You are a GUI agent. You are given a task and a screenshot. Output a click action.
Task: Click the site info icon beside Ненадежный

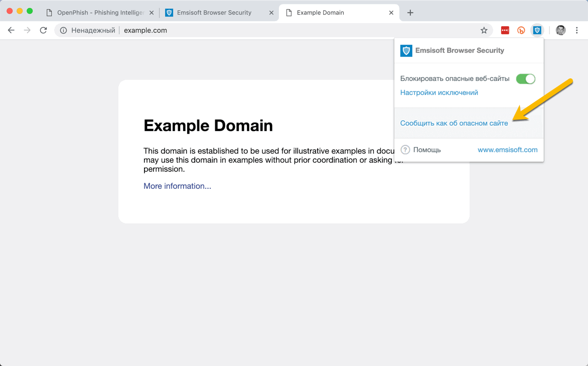[63, 31]
